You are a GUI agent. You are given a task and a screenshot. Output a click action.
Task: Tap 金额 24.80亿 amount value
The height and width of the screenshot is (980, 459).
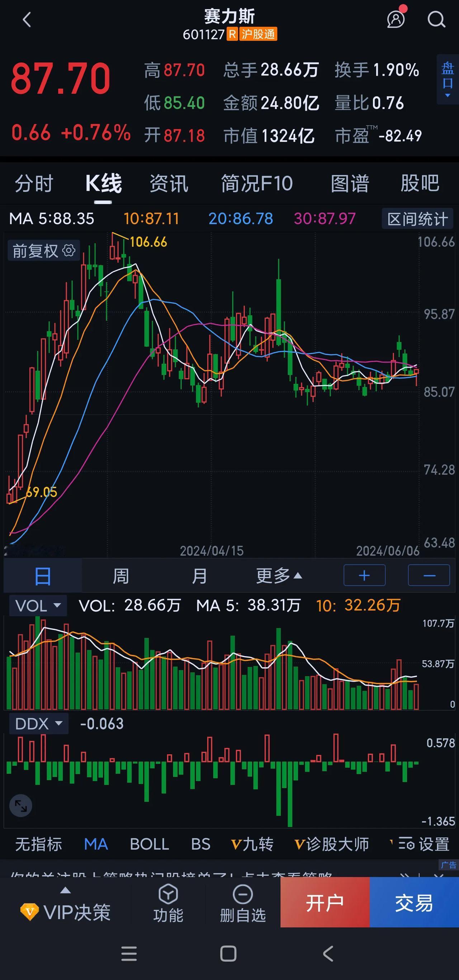[271, 103]
